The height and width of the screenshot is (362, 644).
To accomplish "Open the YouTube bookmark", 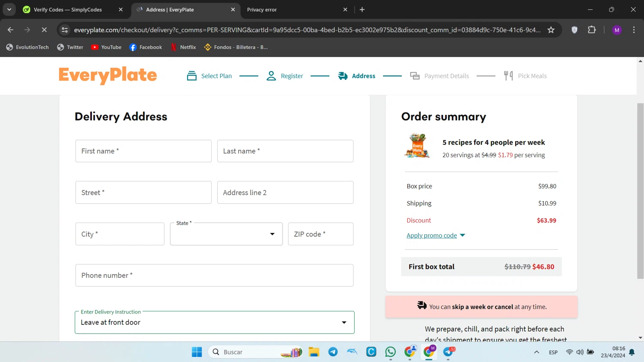I will (x=106, y=47).
